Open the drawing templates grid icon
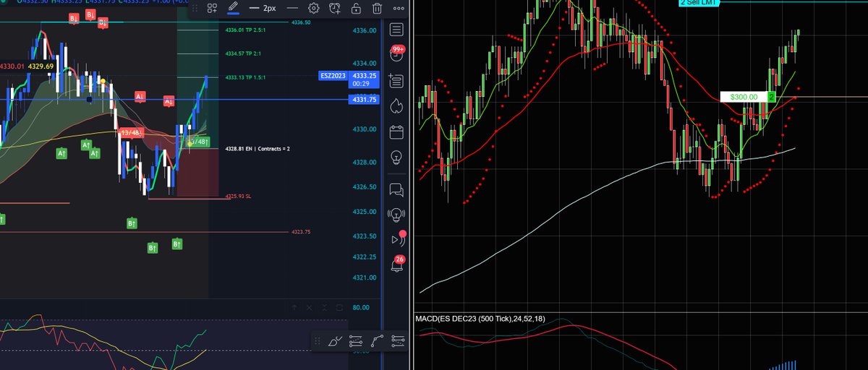This screenshot has width=868, height=370. pos(212,9)
